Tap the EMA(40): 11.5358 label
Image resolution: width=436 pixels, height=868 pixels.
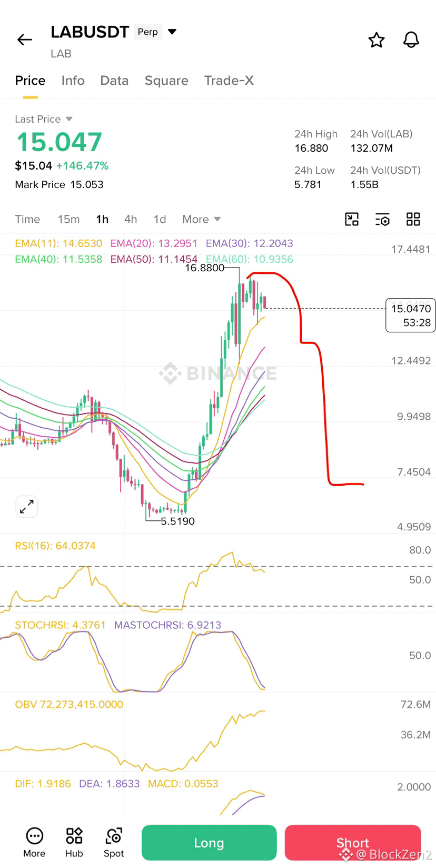tap(58, 259)
